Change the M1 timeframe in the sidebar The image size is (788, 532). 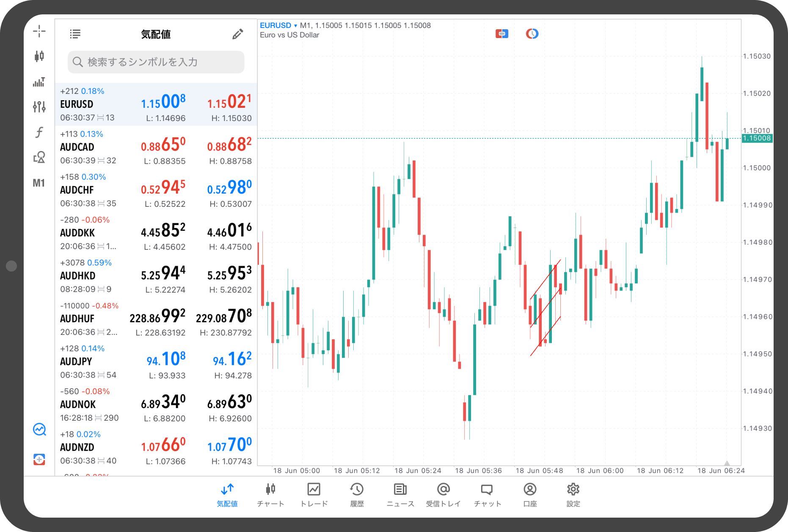click(39, 183)
